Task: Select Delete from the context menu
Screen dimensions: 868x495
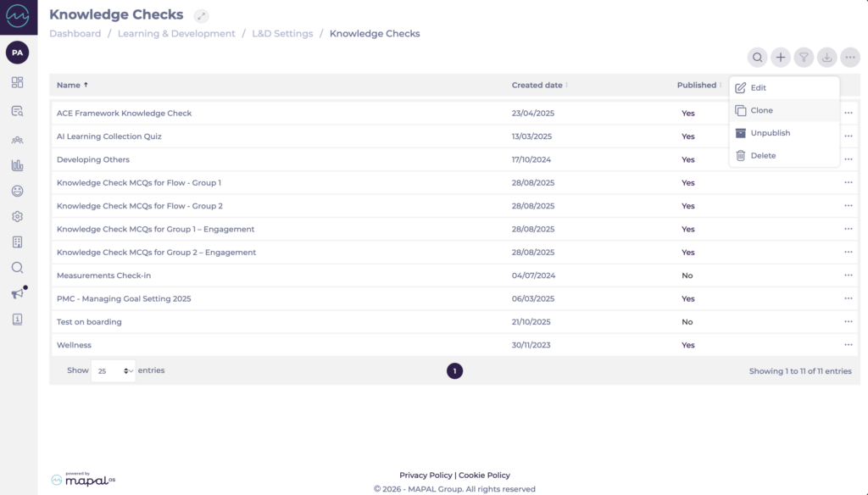Action: pyautogui.click(x=763, y=156)
